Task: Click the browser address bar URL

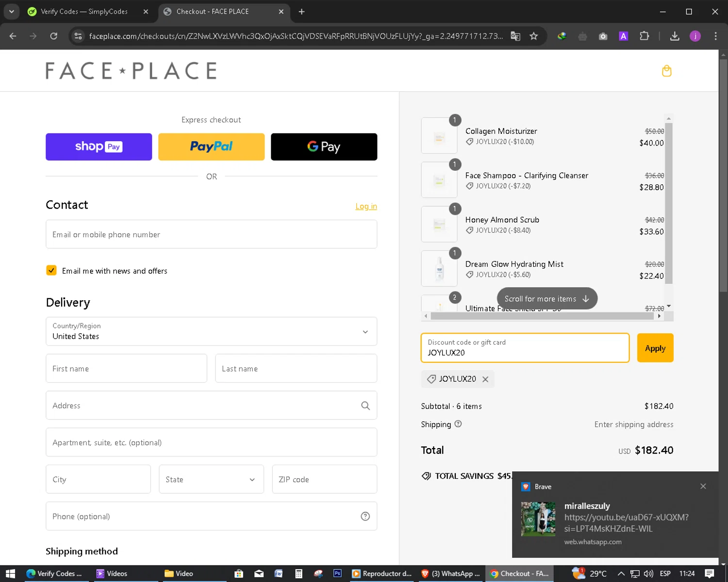Action: click(x=296, y=36)
